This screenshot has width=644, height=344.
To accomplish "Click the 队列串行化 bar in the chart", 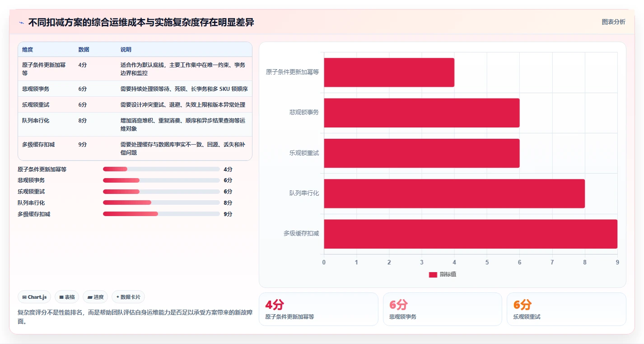I will (x=454, y=193).
